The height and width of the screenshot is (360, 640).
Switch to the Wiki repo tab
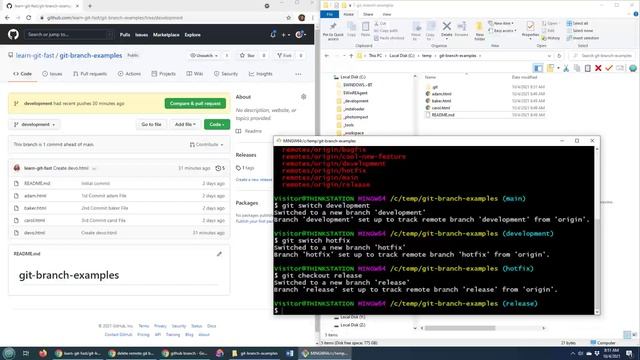(x=195, y=74)
